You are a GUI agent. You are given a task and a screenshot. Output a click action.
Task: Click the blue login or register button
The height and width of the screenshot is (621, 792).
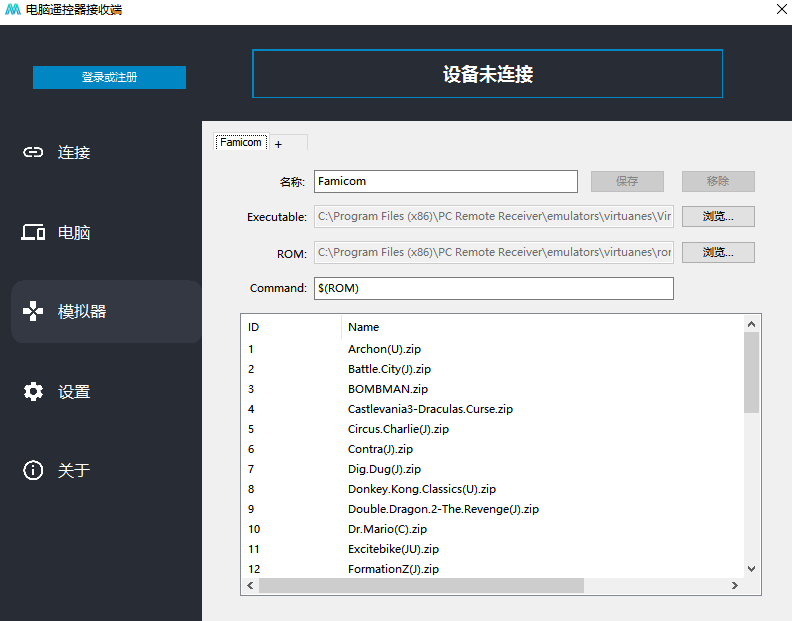(109, 77)
